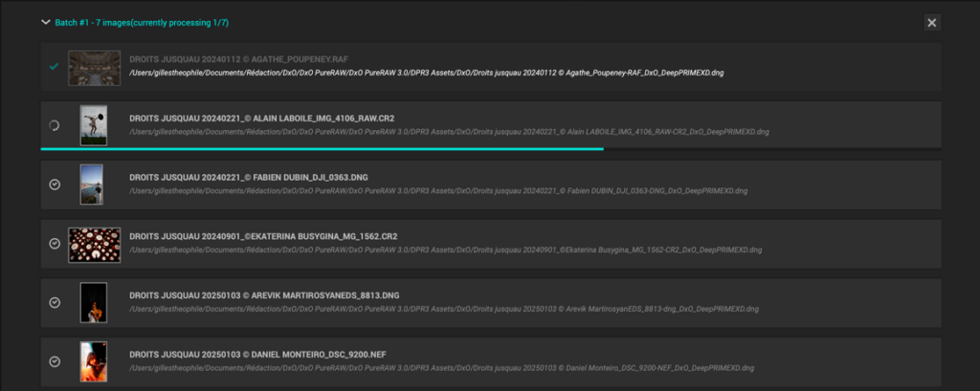
Task: Select the AGATHE_POUPENEY.RAF file name
Action: click(x=238, y=59)
